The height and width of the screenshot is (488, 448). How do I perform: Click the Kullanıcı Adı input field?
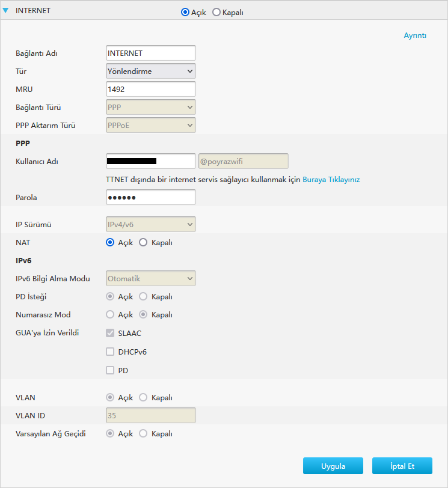click(x=151, y=161)
